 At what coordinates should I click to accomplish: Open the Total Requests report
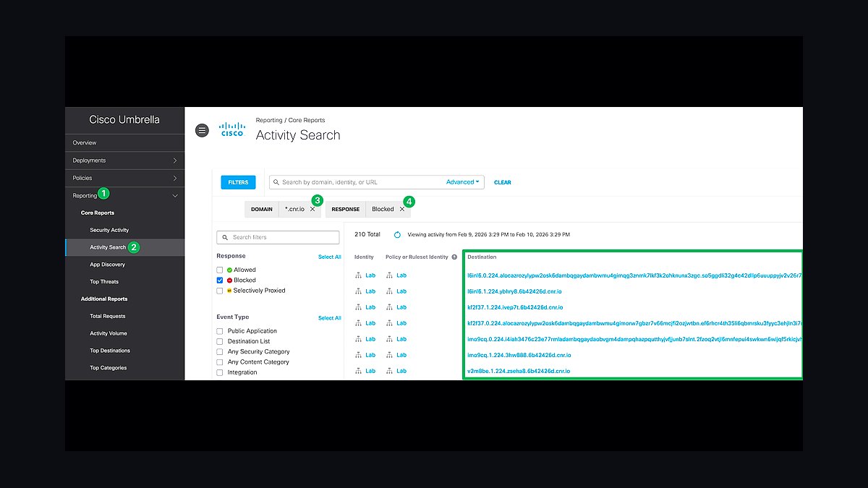click(x=108, y=316)
